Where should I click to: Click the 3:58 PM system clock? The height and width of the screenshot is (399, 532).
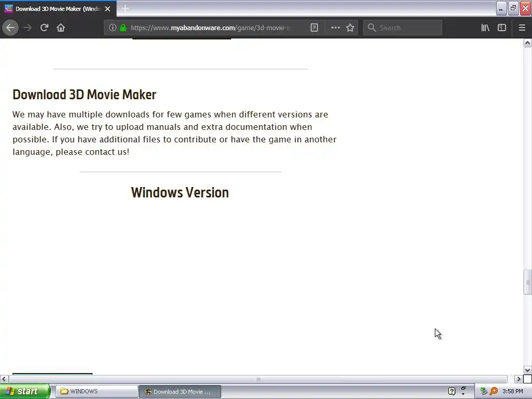[513, 391]
